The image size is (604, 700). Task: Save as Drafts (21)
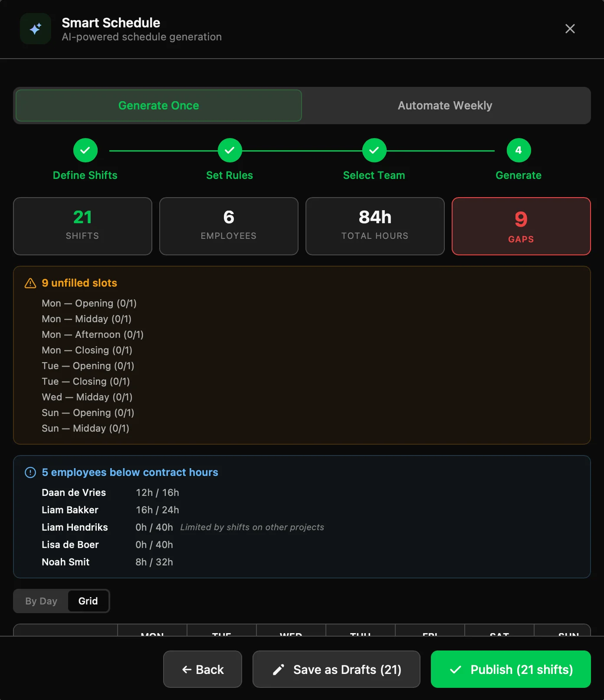coord(336,669)
